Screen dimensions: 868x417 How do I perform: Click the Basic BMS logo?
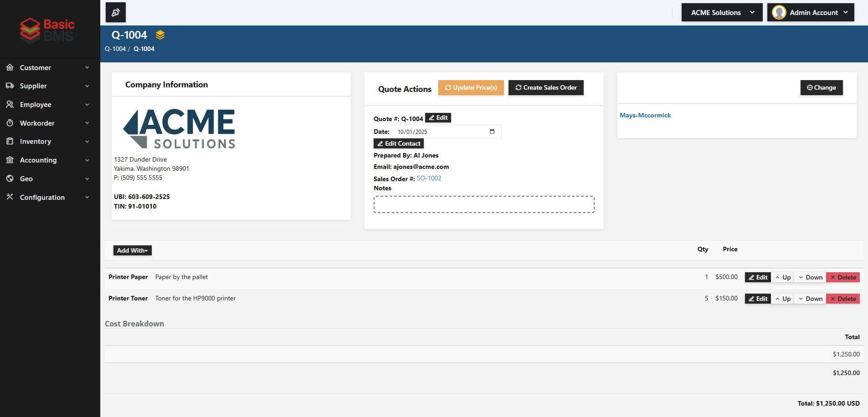point(47,30)
